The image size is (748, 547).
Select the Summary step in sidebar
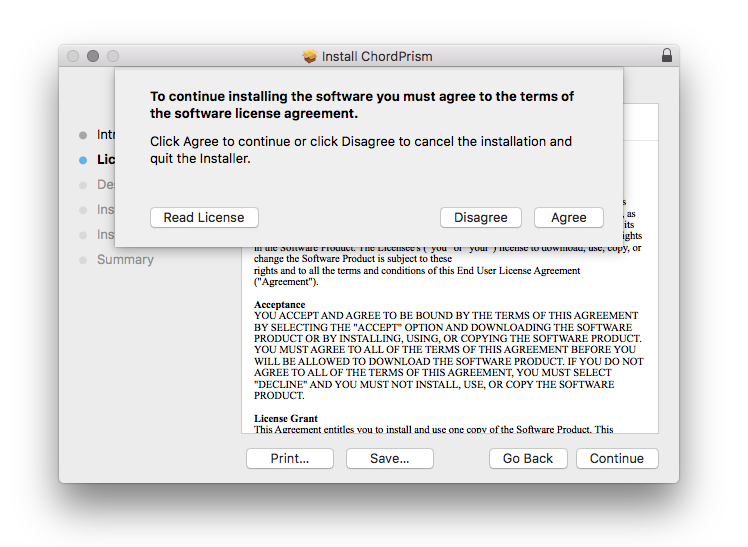(125, 259)
